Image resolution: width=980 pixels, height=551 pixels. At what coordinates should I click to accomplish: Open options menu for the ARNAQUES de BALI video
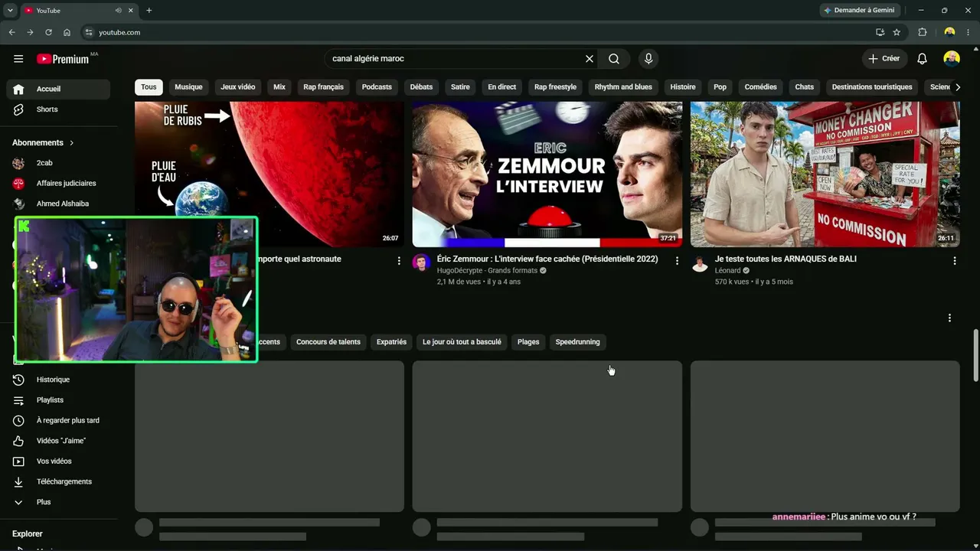point(955,261)
